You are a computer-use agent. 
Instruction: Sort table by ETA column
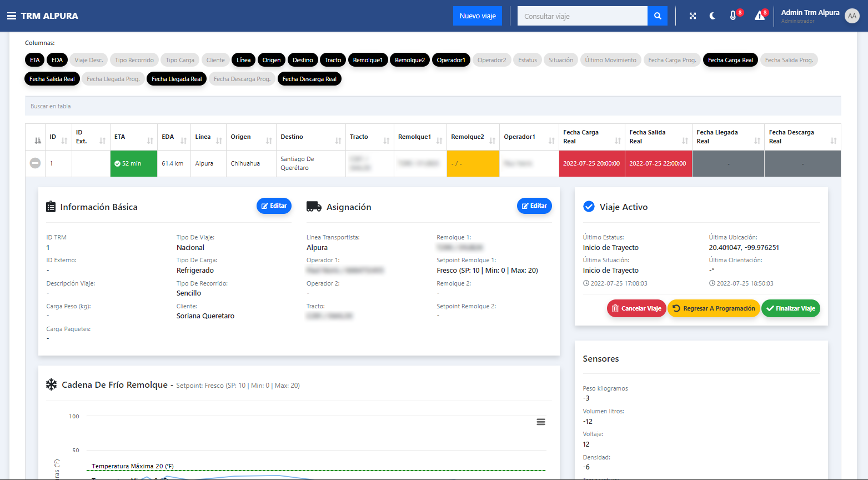click(x=133, y=137)
